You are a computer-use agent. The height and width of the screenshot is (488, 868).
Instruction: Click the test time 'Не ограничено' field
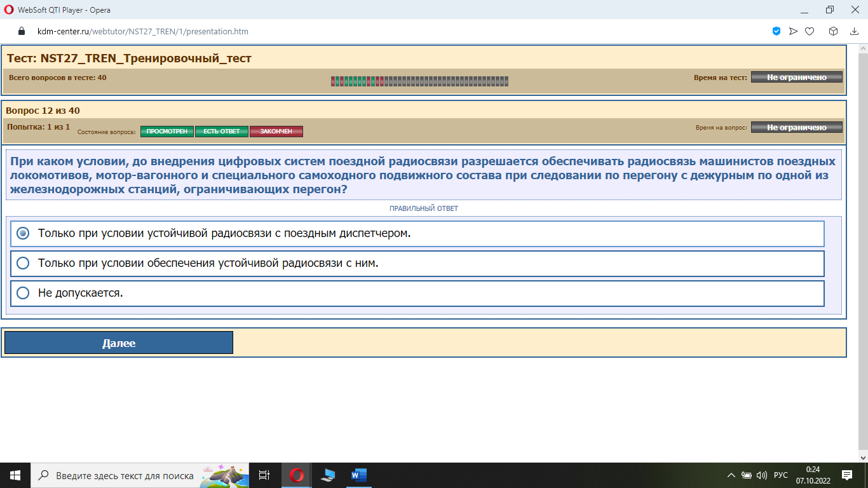pyautogui.click(x=797, y=77)
